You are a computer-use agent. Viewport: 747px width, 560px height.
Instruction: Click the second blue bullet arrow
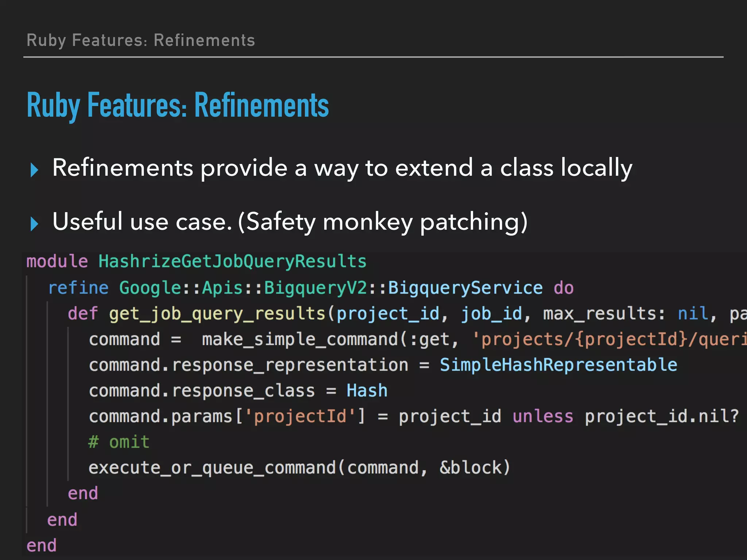click(x=34, y=223)
